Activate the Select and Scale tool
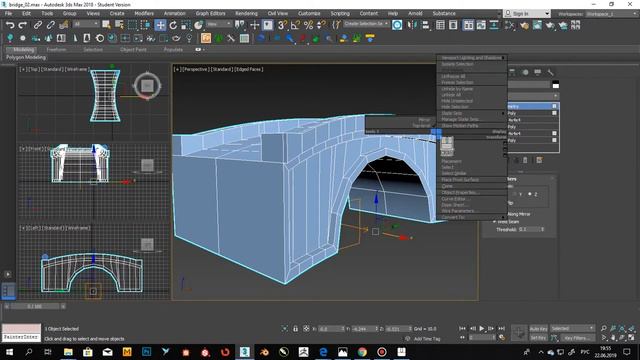The width and height of the screenshot is (640, 360). click(186, 25)
